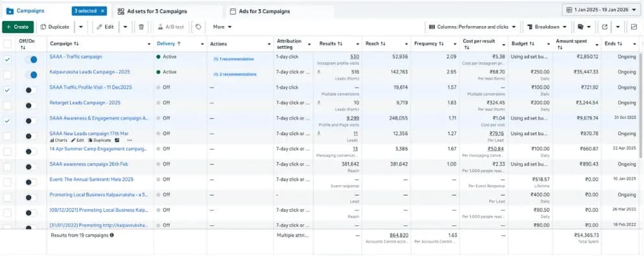
Task: Open the Breakdown dropdown
Action: coord(547,27)
